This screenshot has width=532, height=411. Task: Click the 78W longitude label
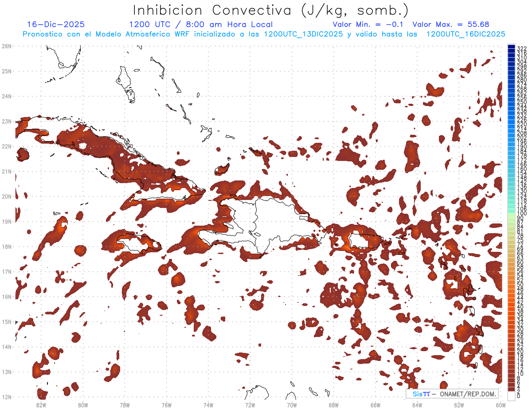coord(125,405)
